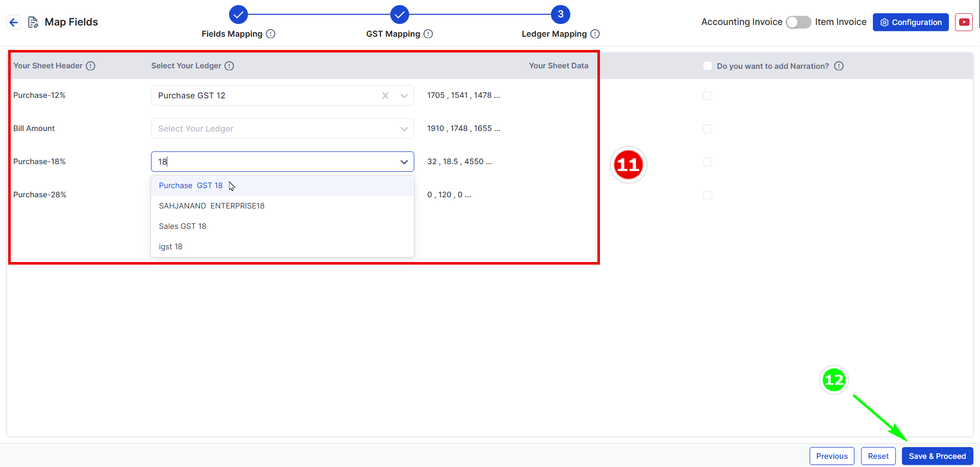This screenshot has width=980, height=467.
Task: Choose 'Sales GST 18' from the list
Action: (283, 226)
